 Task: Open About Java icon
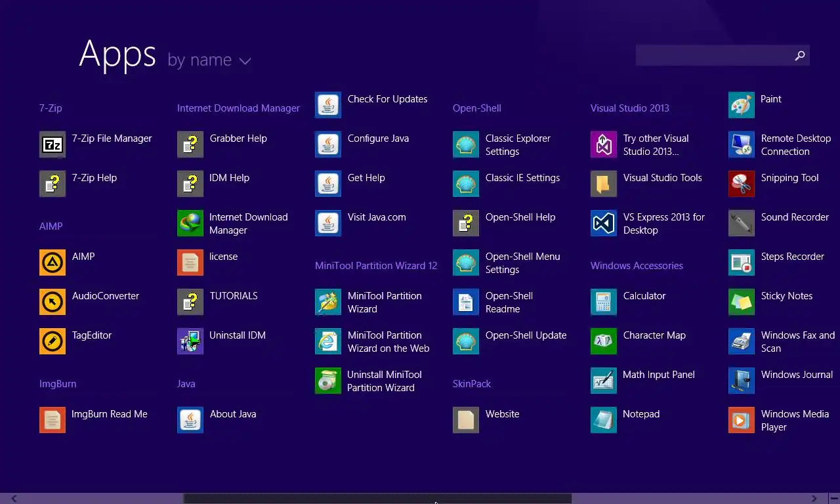click(x=190, y=420)
